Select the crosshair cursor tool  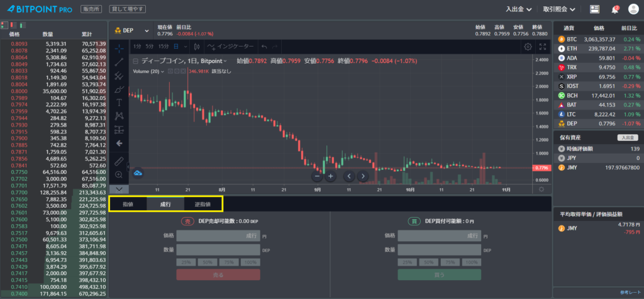(119, 48)
